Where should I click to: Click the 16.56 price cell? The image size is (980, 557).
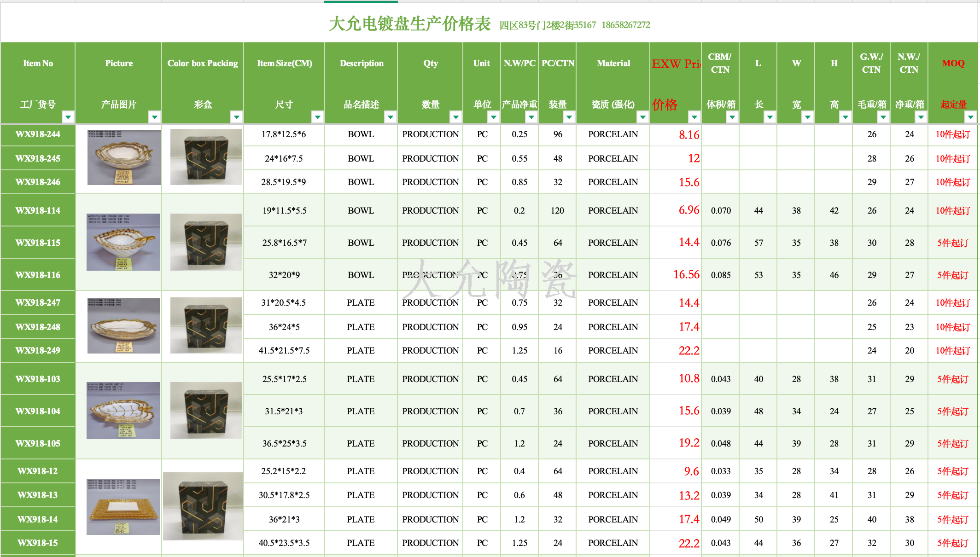point(686,275)
